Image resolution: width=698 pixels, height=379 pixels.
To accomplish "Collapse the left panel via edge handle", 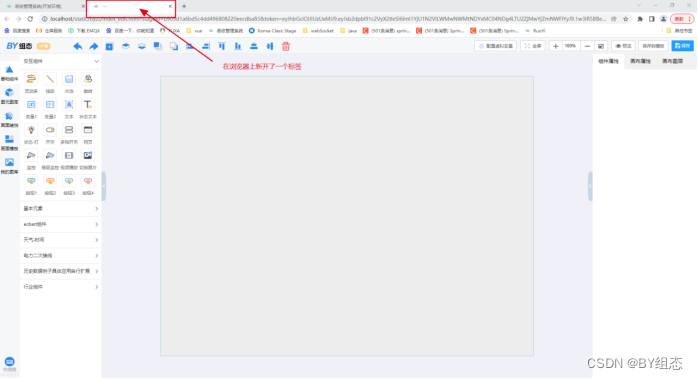I will click(x=104, y=186).
